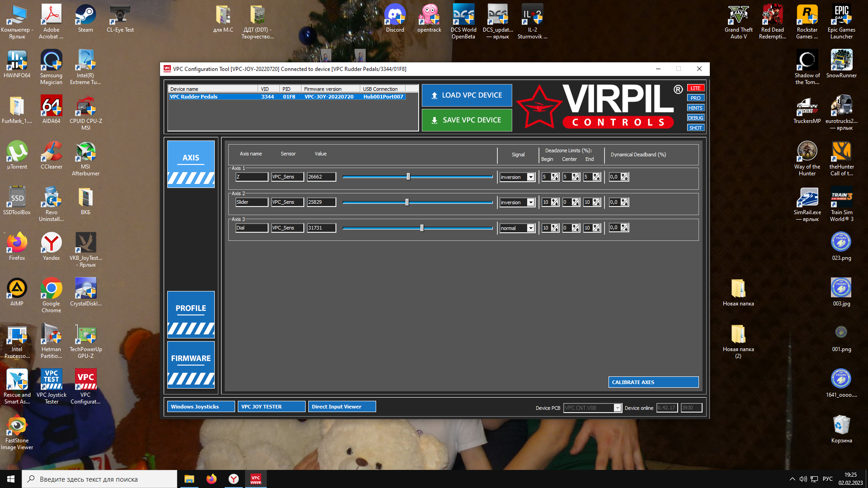Screen dimensions: 868x488
Task: Click the Firmware version column header
Action: pyautogui.click(x=330, y=89)
